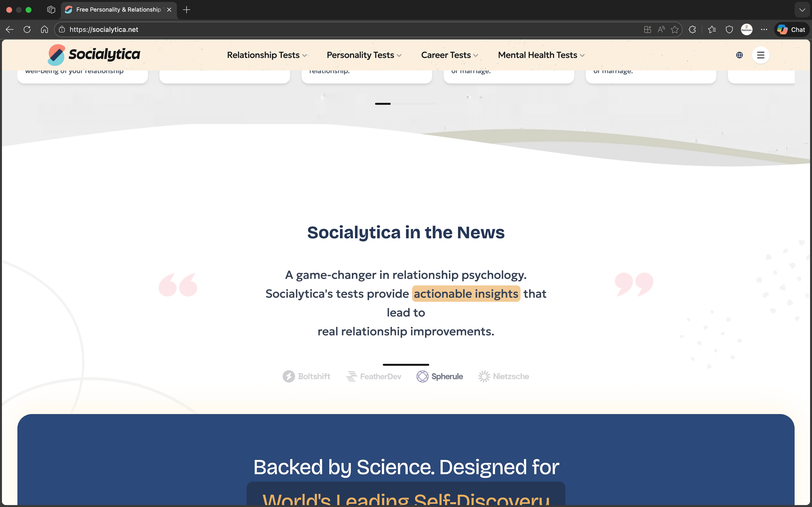
Task: Open browser extensions puzzle icon
Action: click(692, 29)
